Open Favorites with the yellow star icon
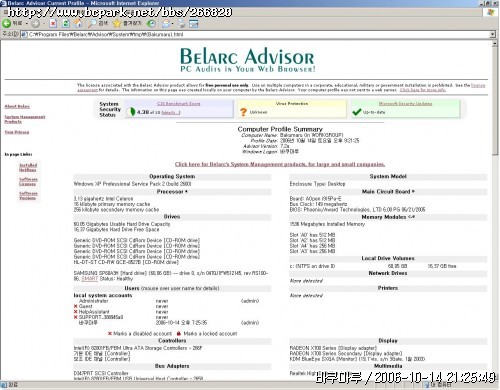 (x=117, y=23)
